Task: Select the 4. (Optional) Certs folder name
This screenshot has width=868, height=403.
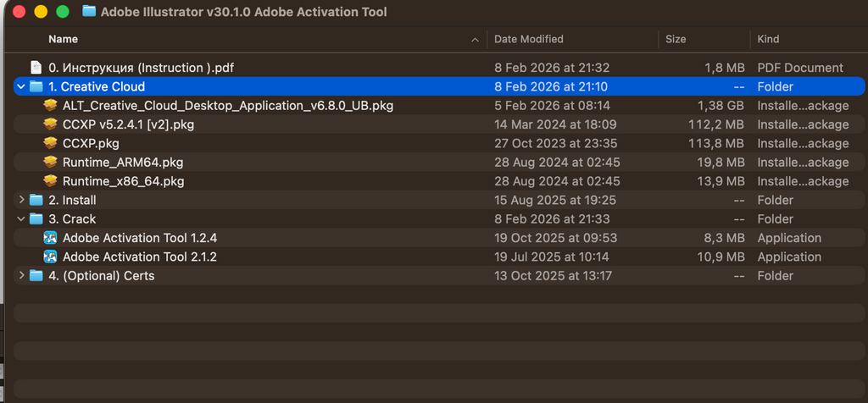Action: 102,275
